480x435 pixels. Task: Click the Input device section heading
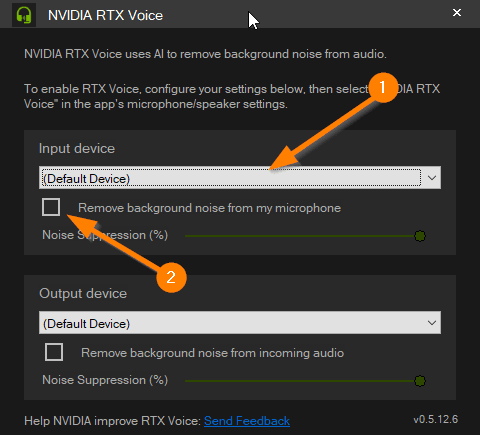[77, 149]
